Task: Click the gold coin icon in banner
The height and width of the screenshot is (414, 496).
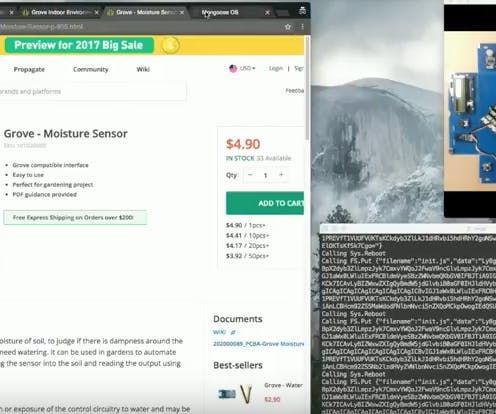Action: pyautogui.click(x=170, y=45)
